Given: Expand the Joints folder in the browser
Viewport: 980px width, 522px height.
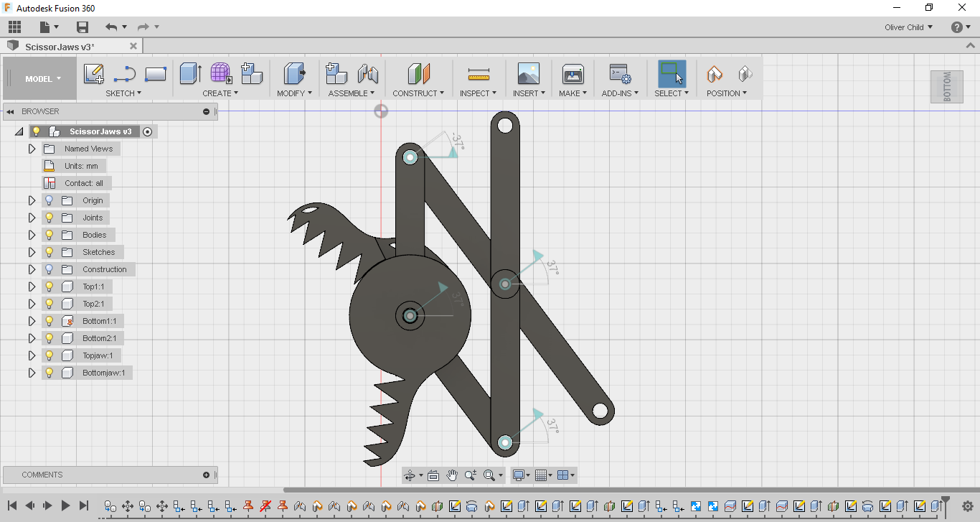Looking at the screenshot, I should click(x=31, y=218).
